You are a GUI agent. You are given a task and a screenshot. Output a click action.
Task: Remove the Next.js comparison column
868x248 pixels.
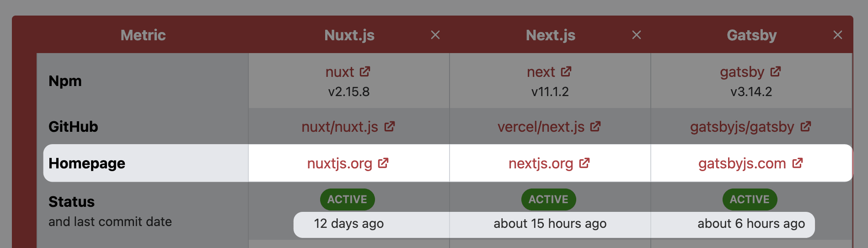click(637, 35)
